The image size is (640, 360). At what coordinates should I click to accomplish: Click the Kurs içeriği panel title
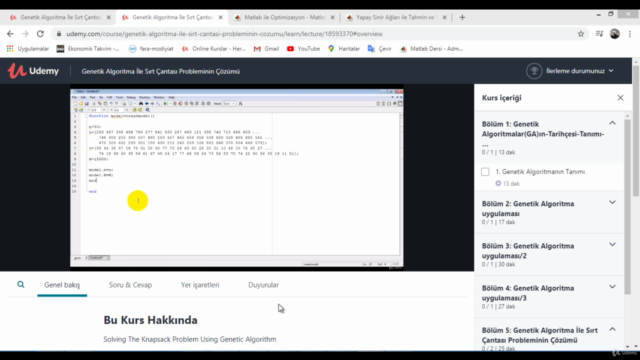[502, 98]
